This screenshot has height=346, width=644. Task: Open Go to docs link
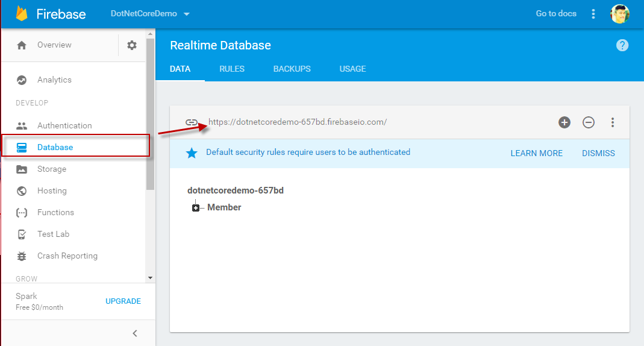coord(556,14)
